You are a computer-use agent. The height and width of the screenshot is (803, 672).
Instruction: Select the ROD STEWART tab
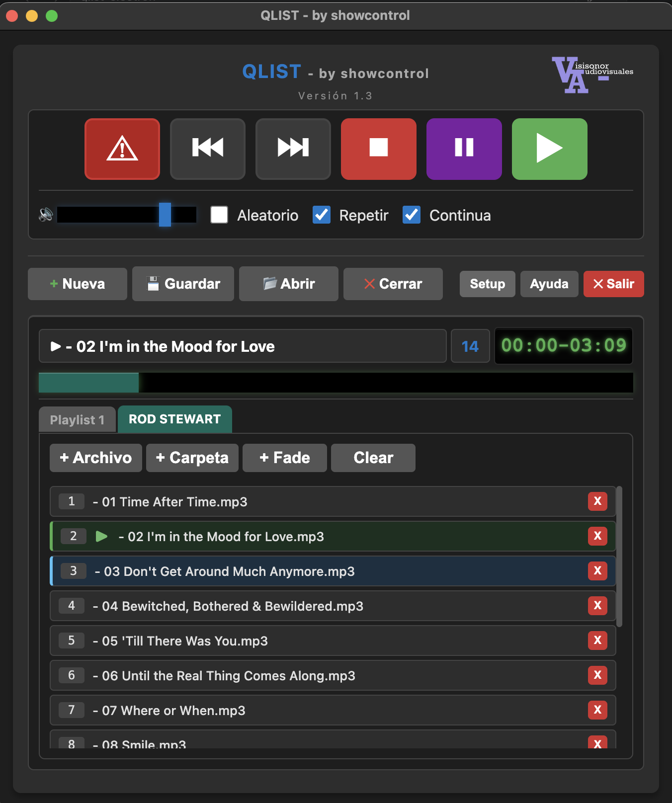pos(175,419)
